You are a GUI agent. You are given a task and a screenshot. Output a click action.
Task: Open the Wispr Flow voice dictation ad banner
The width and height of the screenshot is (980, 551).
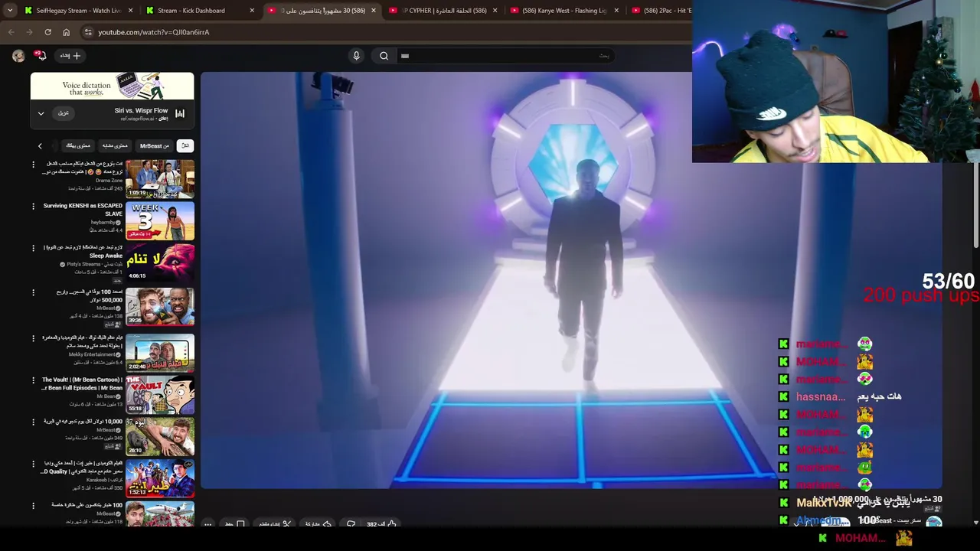113,86
